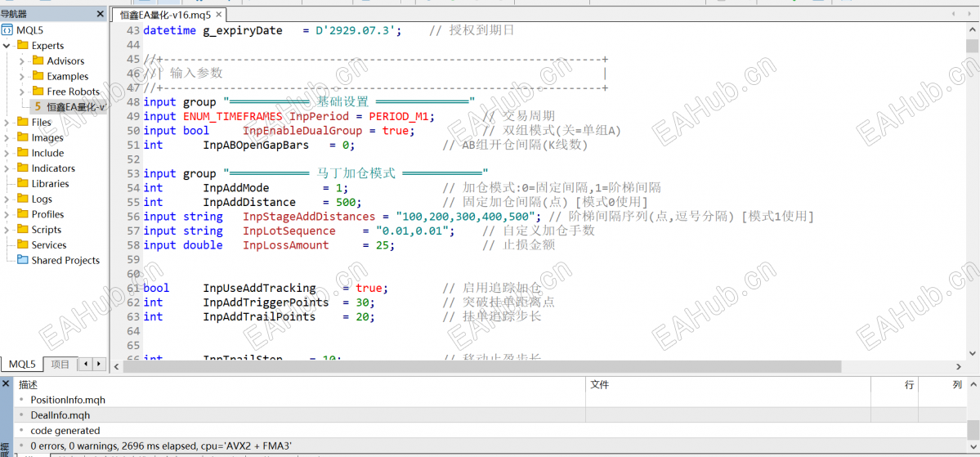980x457 pixels.
Task: Click InpStageAddDistances on line 56
Action: pyautogui.click(x=310, y=217)
